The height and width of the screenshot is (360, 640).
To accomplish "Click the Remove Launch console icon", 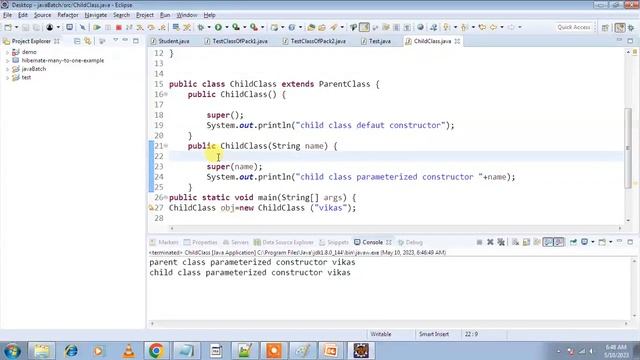I will coord(490,242).
